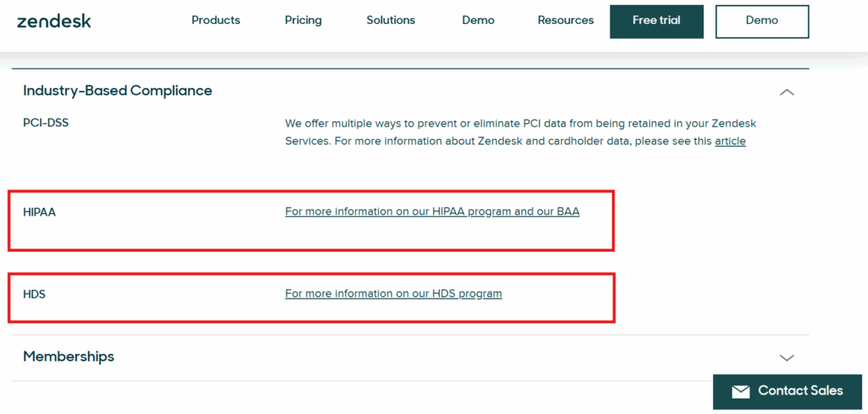
Task: Start a Free trial
Action: coord(657,21)
